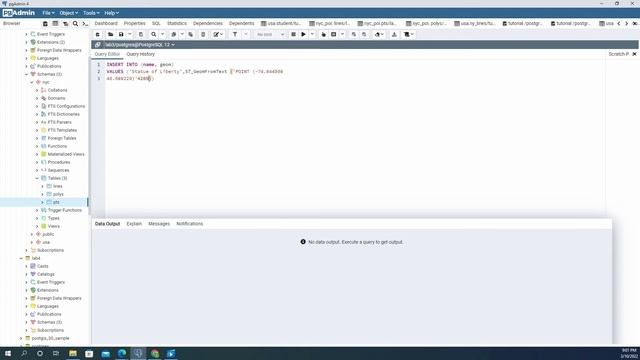Click the Filtered Rows icon in Browser header
The height and width of the screenshot is (360, 640).
click(65, 24)
